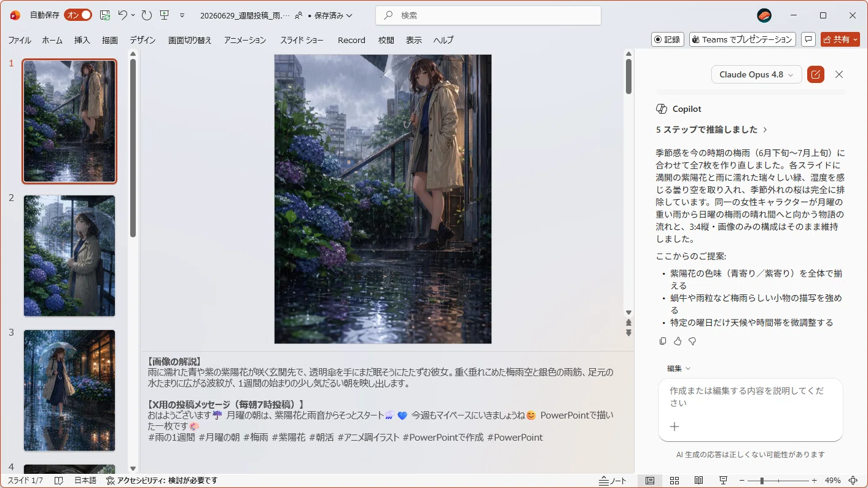Click the save icon in title bar
Viewport: 868px width, 488px height.
tap(105, 15)
